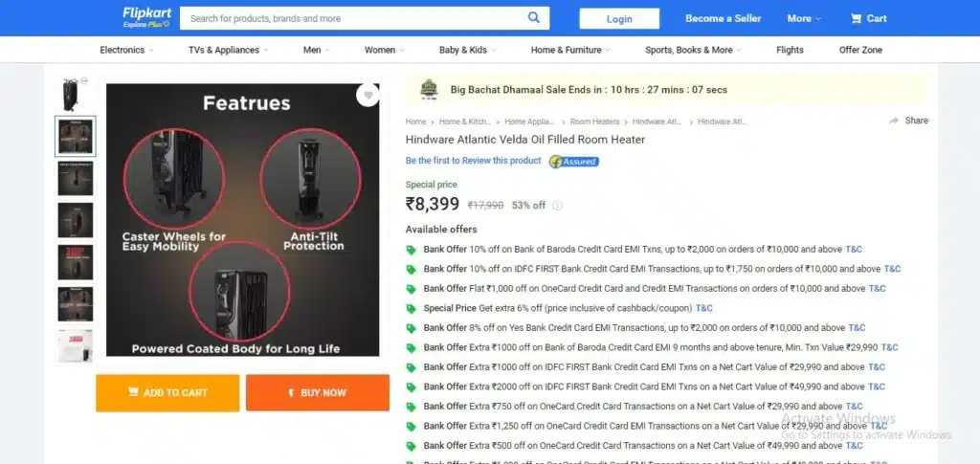Click Room Heaters breadcrumb link

point(594,122)
